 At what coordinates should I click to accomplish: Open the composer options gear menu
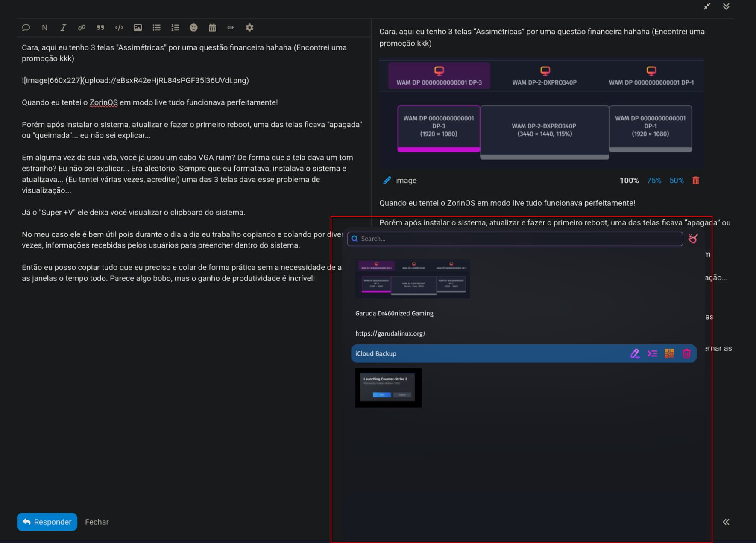point(250,28)
